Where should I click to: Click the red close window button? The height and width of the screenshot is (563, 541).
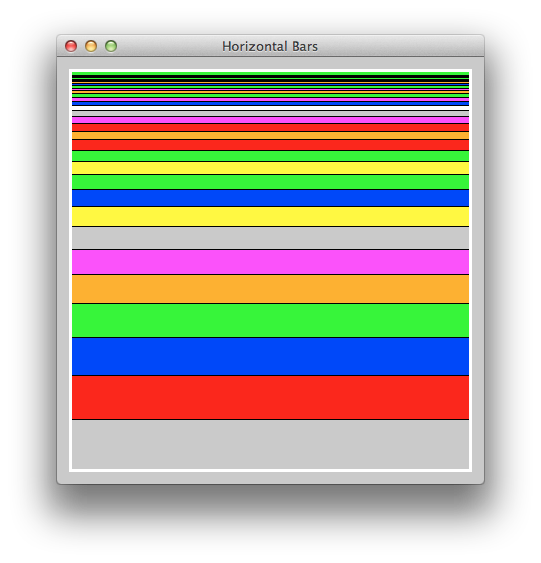click(71, 46)
